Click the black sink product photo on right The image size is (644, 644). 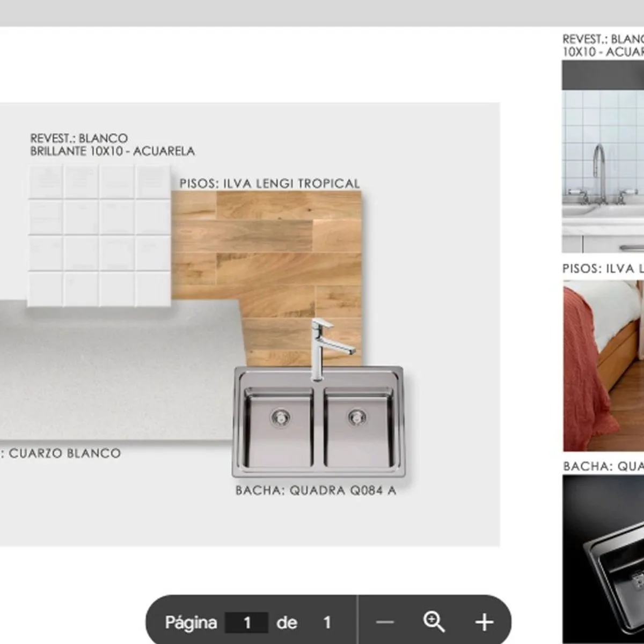pyautogui.click(x=603, y=558)
